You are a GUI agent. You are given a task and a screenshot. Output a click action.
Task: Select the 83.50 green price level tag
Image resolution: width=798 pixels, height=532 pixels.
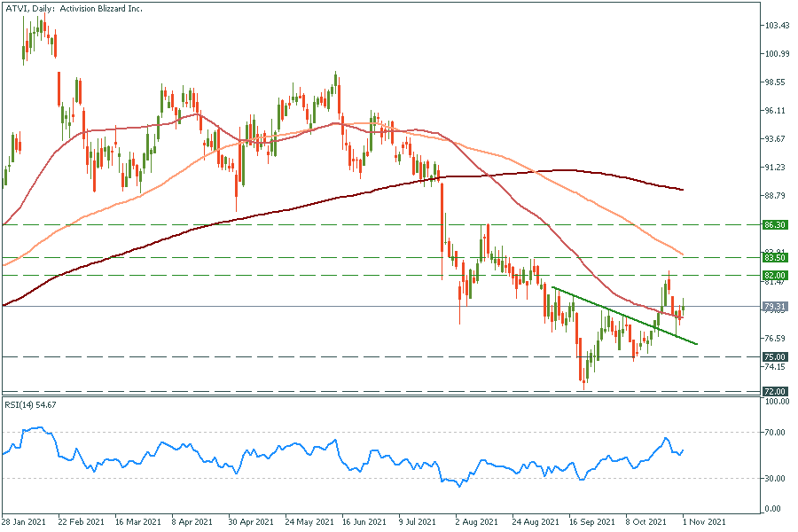pos(775,258)
